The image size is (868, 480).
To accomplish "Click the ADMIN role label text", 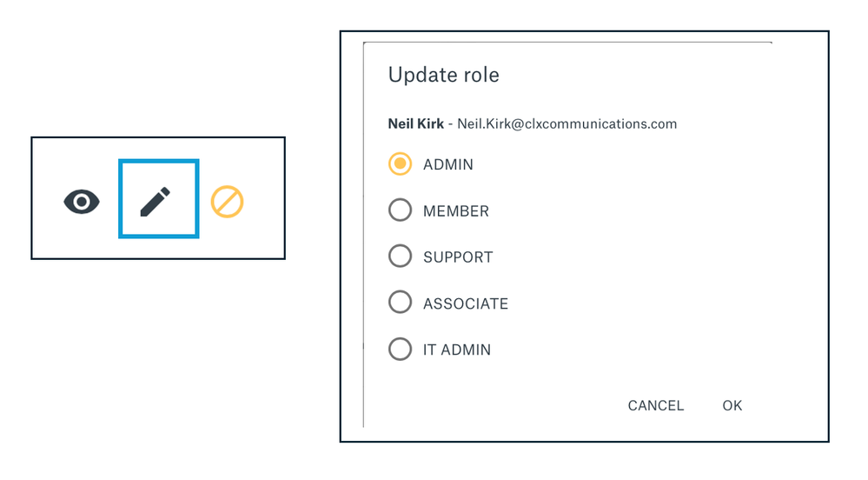I will (447, 164).
